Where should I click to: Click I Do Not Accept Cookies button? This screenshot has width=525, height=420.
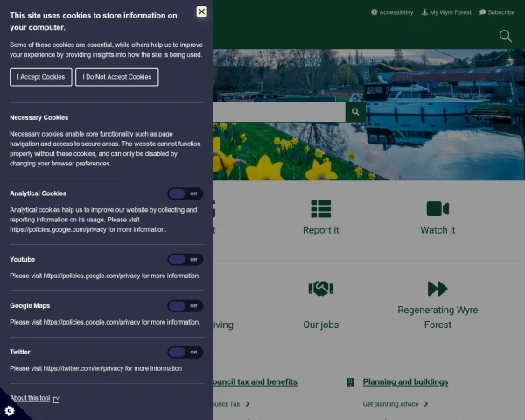coord(117,77)
